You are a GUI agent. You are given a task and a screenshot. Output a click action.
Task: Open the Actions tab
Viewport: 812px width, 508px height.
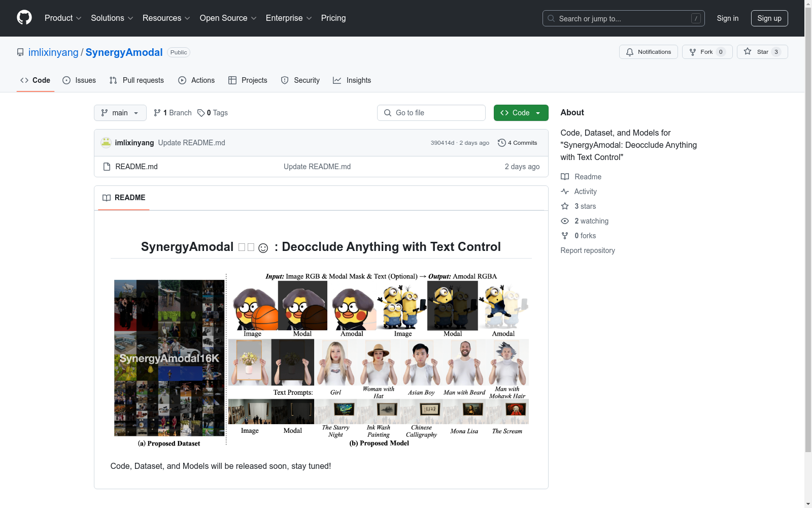(196, 80)
